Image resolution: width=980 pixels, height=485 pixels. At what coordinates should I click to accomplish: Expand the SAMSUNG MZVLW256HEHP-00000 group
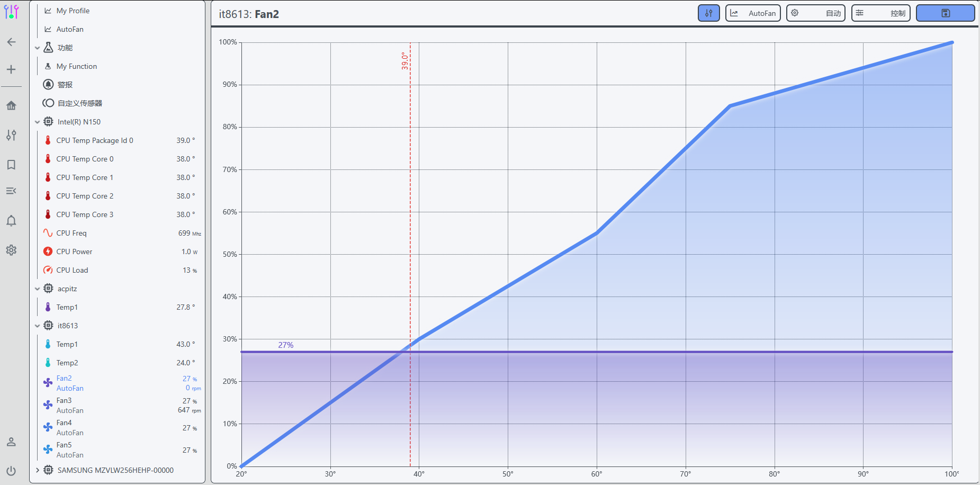coord(37,470)
